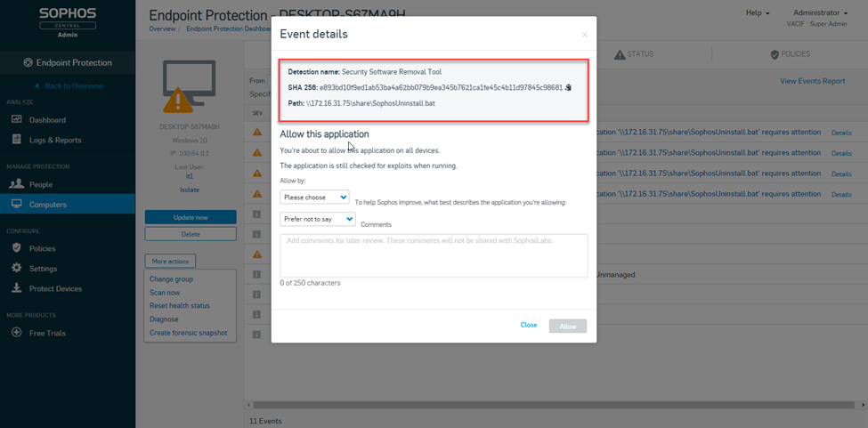The height and width of the screenshot is (428, 868).
Task: Click the Policies shield icon in sidebar
Action: click(x=17, y=248)
